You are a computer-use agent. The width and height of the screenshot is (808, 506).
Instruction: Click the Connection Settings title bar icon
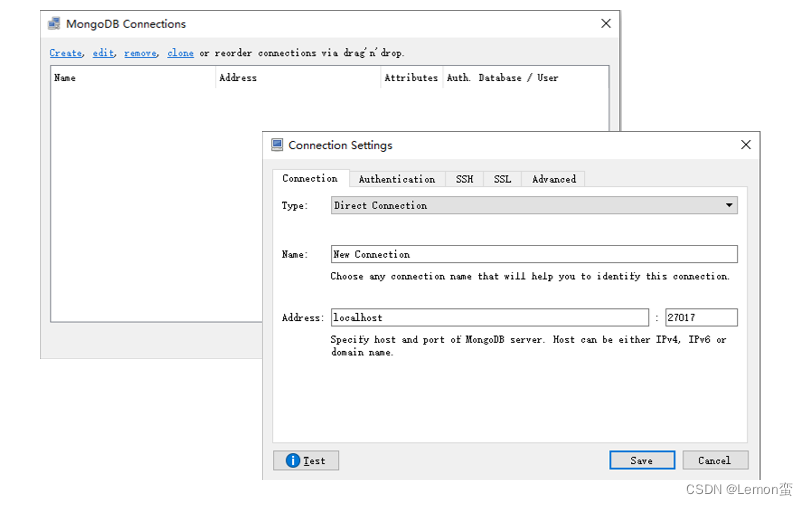[277, 145]
